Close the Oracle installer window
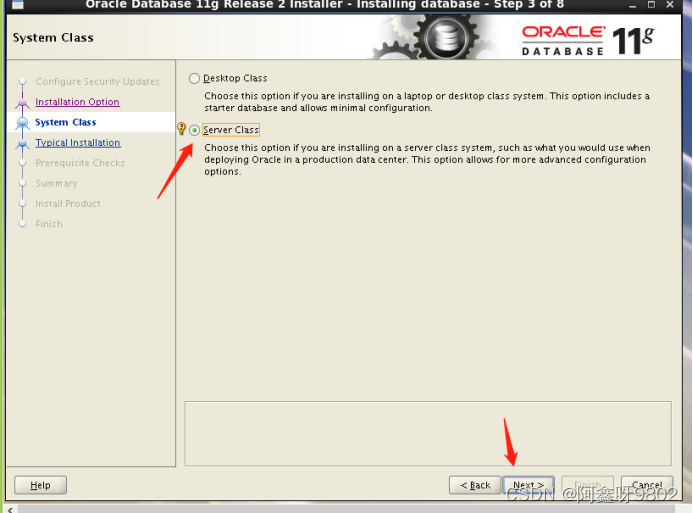The height and width of the screenshot is (513, 693). [x=670, y=5]
